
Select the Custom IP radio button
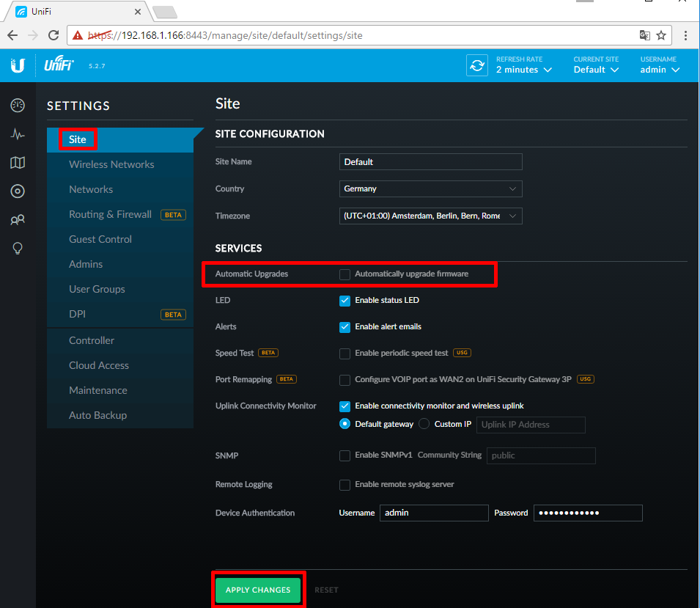tap(424, 424)
